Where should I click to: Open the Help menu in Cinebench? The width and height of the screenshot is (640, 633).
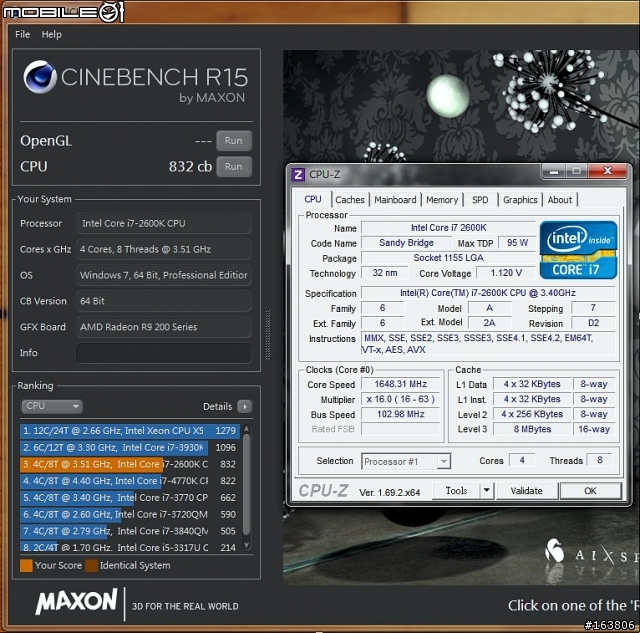point(51,35)
